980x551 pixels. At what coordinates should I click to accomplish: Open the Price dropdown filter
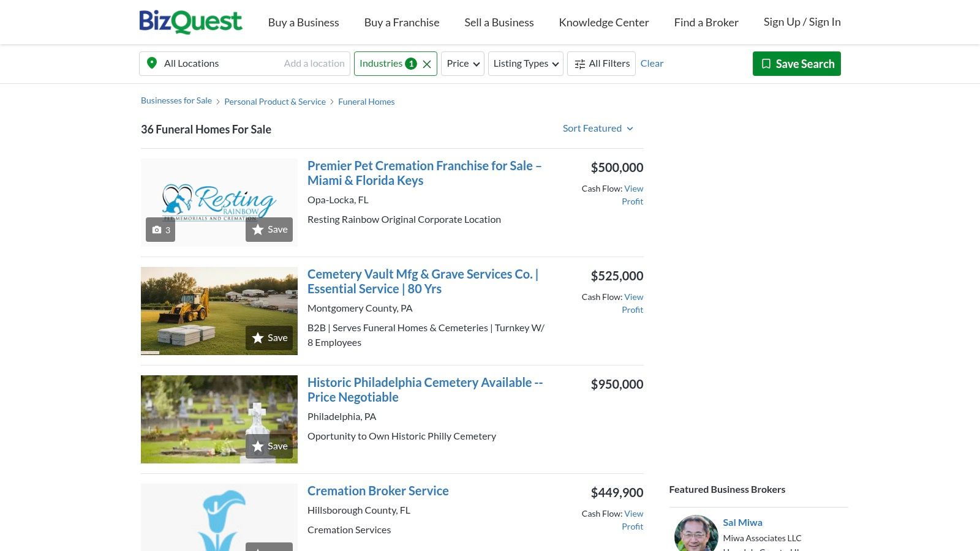click(x=462, y=64)
